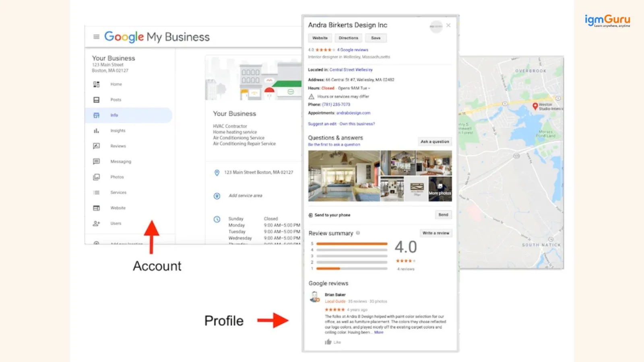The width and height of the screenshot is (644, 362).
Task: Click the map beside the profile
Action: pyautogui.click(x=511, y=162)
